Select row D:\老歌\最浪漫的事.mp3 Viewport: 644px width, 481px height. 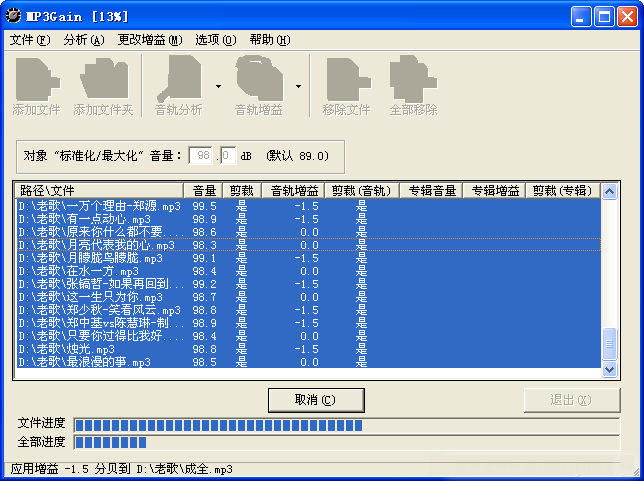[308, 362]
